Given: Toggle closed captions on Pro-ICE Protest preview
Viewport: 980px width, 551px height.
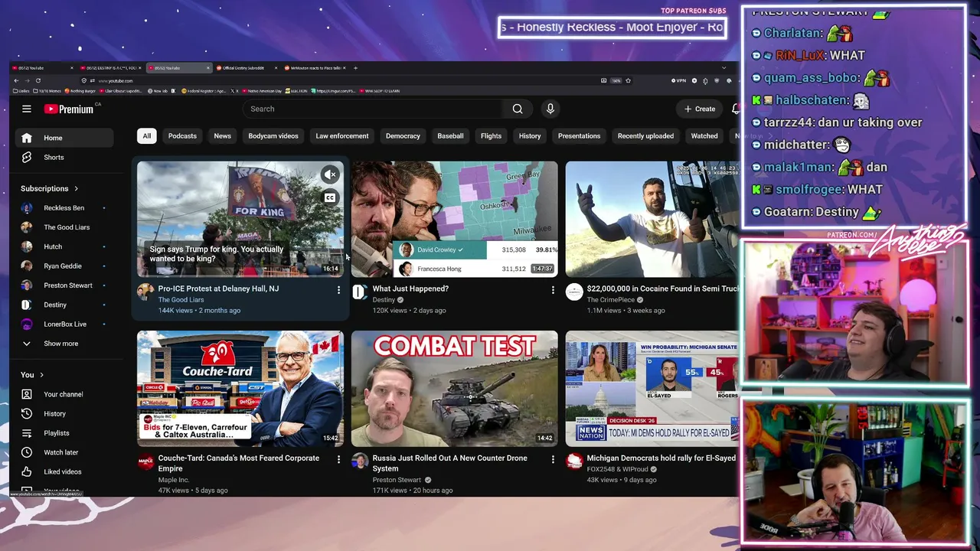Looking at the screenshot, I should 330,197.
